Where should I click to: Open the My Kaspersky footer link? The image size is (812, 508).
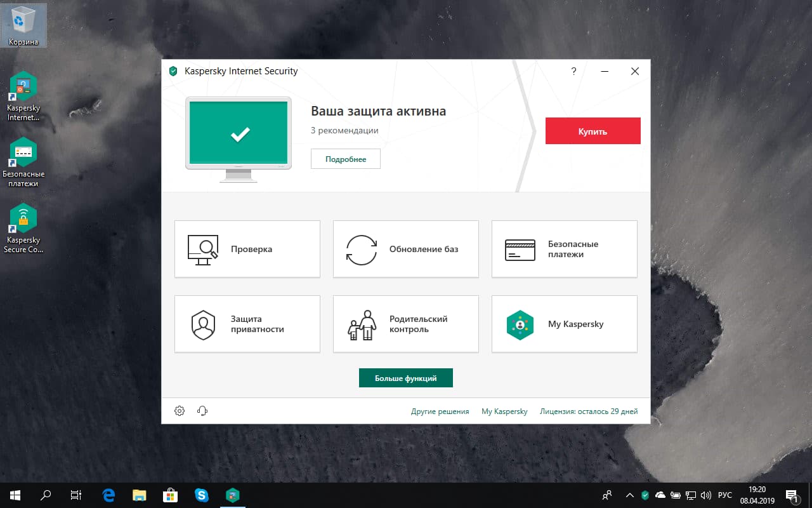click(x=504, y=411)
